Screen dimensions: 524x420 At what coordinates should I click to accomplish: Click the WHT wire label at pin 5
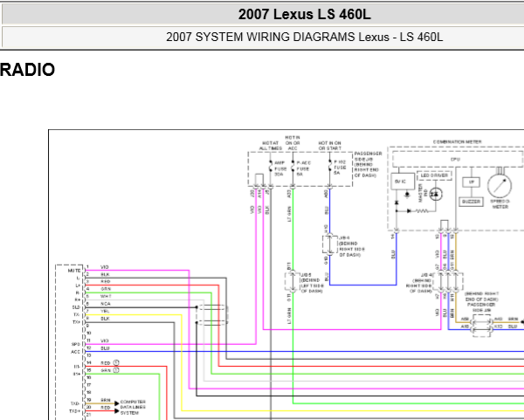[x=106, y=296]
